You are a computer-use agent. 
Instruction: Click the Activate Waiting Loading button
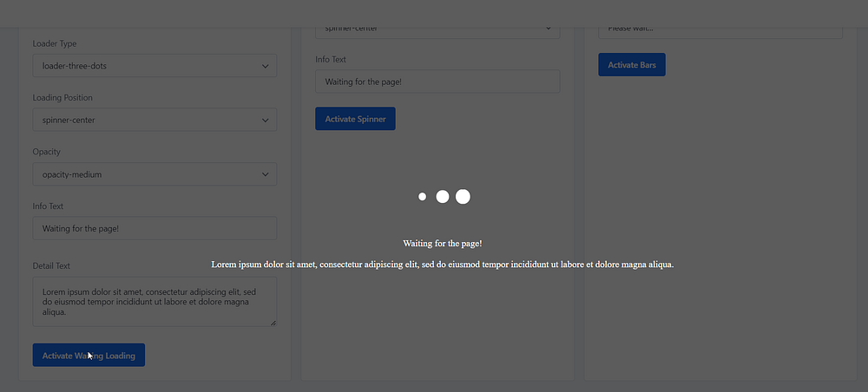click(89, 356)
